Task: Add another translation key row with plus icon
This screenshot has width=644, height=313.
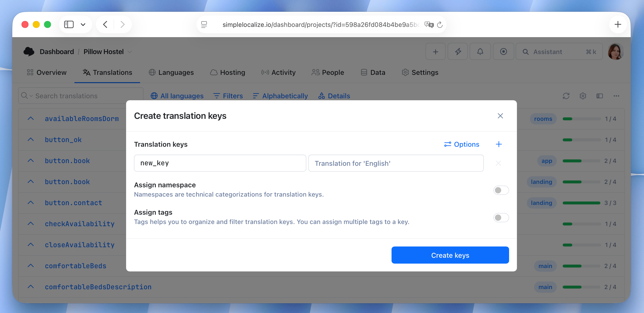Action: [x=499, y=144]
